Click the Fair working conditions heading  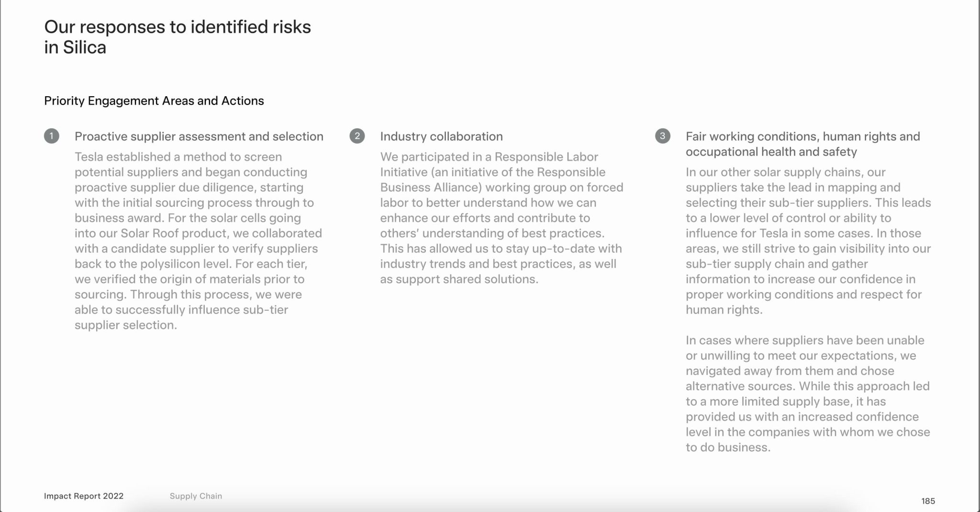tap(803, 144)
